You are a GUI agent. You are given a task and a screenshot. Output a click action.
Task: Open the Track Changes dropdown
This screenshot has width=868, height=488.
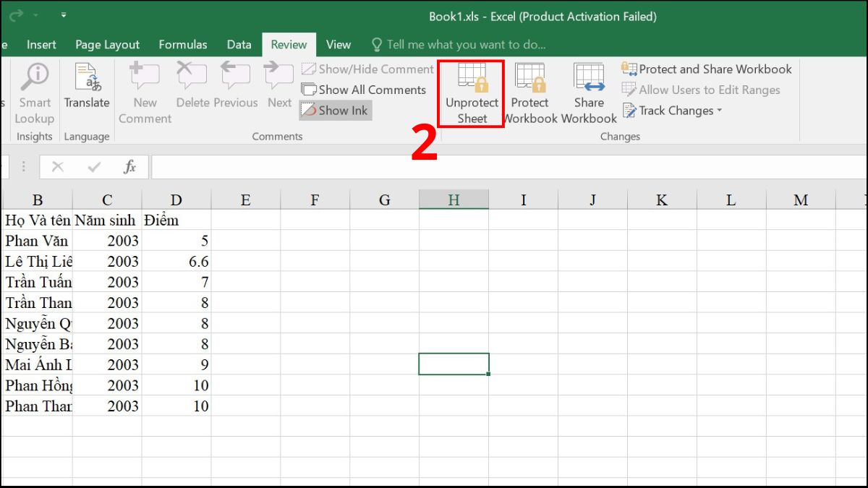[x=672, y=110]
